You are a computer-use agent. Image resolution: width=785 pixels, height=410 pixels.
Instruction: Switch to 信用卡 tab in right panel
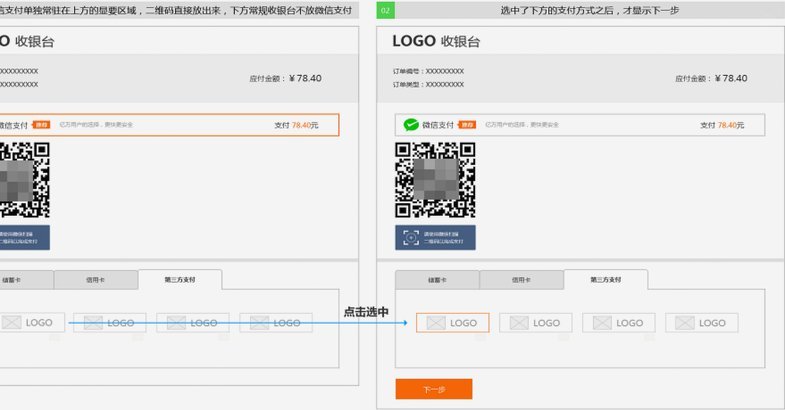[521, 280]
